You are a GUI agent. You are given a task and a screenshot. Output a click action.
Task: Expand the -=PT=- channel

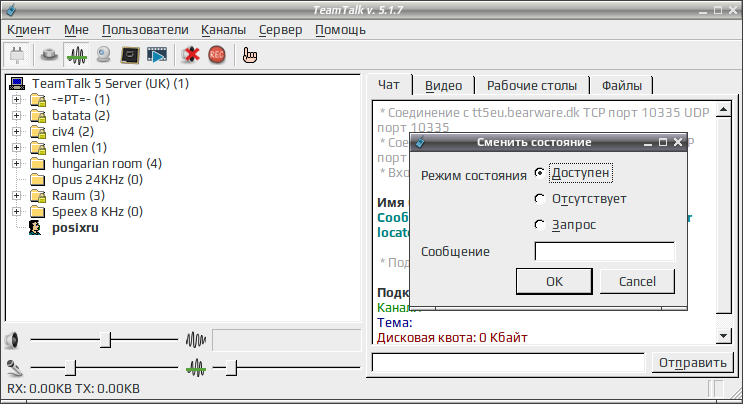17,99
